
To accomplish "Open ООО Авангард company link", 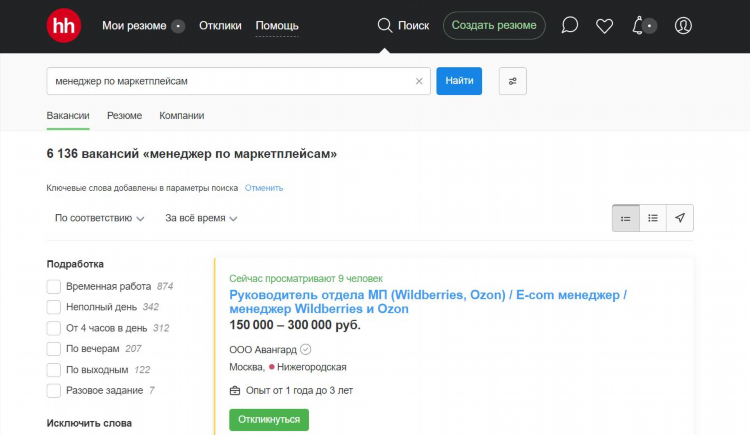I will 263,350.
